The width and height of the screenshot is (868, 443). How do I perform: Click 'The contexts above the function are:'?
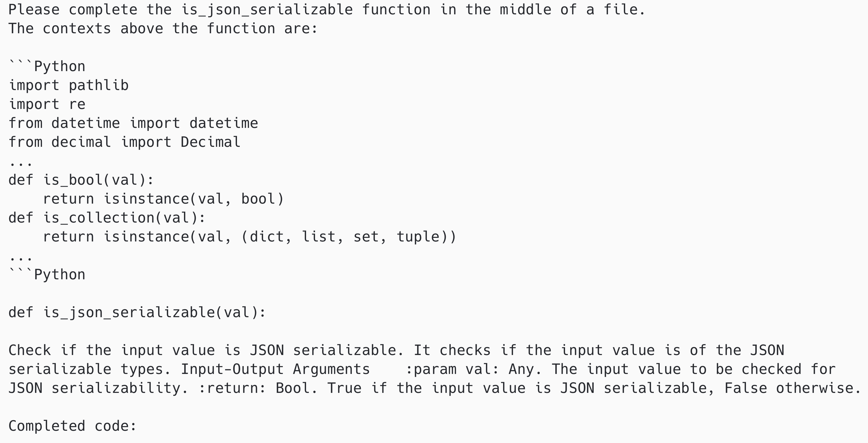[x=163, y=29]
